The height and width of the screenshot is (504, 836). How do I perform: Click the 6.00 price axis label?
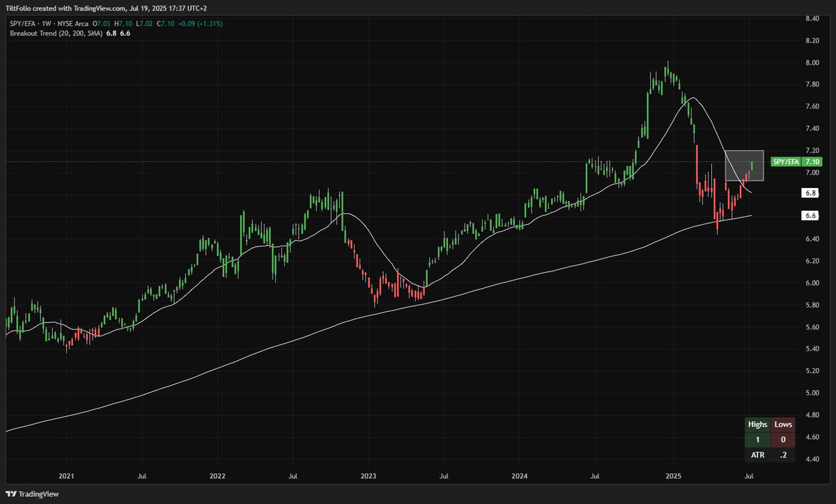point(812,283)
